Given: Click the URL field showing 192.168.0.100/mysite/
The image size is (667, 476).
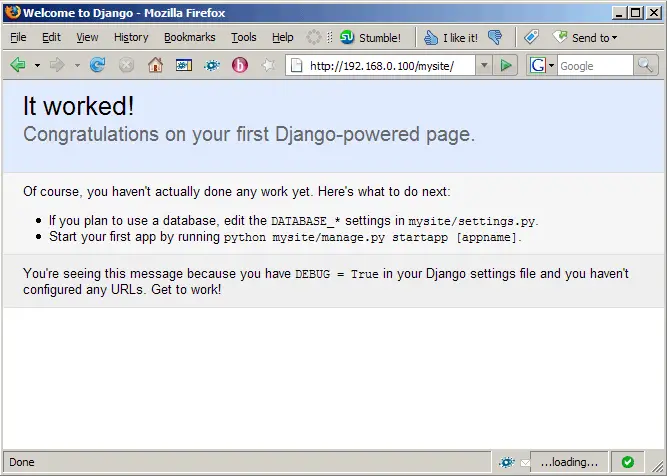Looking at the screenshot, I should pos(382,66).
